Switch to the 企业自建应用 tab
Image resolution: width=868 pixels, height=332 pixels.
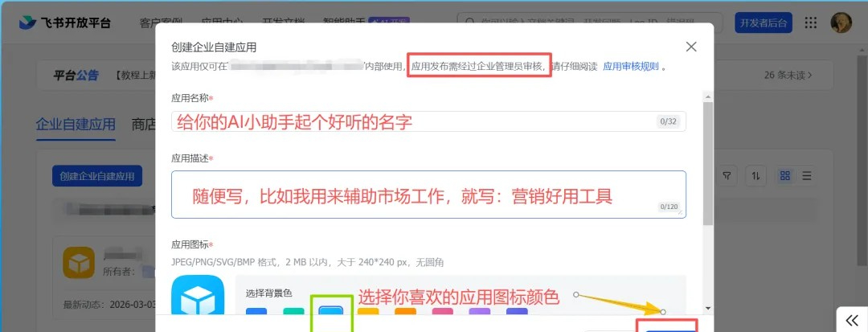76,124
